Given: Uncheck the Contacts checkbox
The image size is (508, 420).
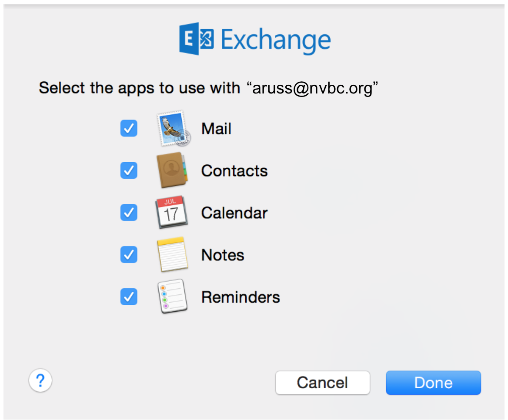Looking at the screenshot, I should (x=129, y=170).
